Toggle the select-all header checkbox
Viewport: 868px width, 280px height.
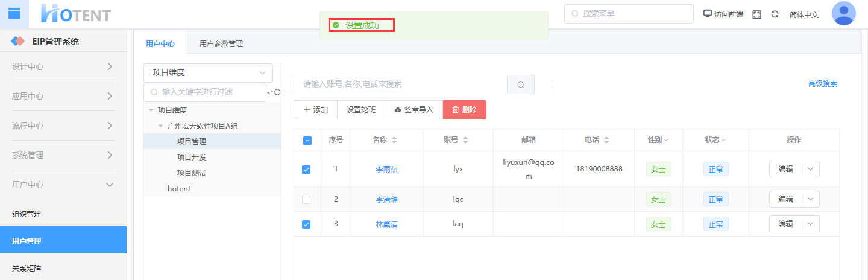click(x=307, y=140)
